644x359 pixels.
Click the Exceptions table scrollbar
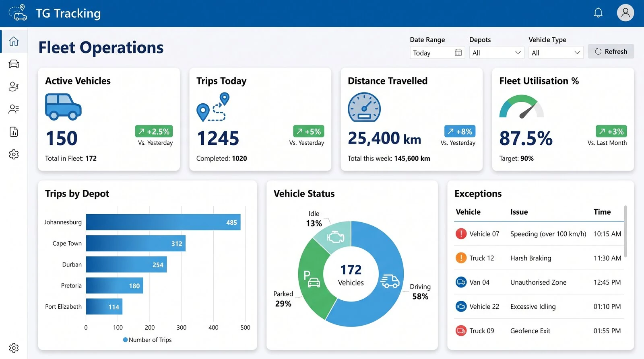[625, 231]
